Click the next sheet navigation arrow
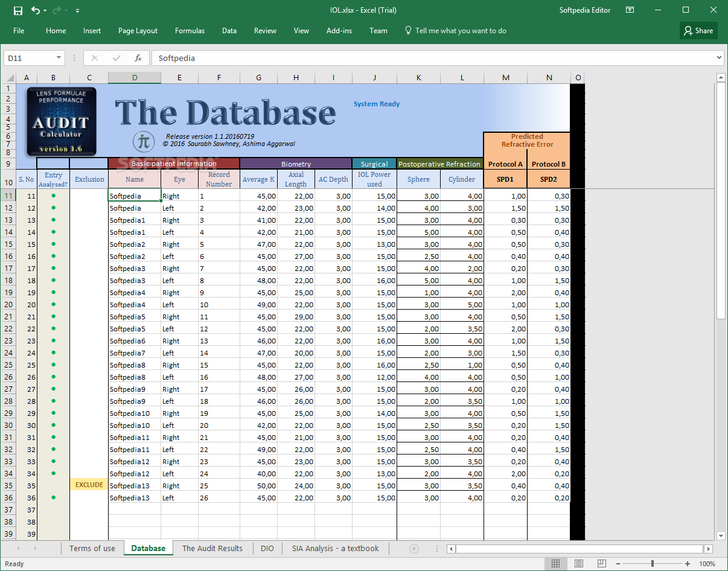The height and width of the screenshot is (571, 728). (35, 549)
